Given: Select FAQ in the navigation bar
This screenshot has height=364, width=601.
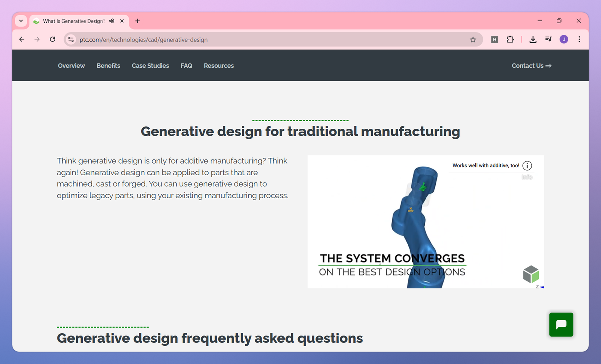Looking at the screenshot, I should pyautogui.click(x=186, y=65).
